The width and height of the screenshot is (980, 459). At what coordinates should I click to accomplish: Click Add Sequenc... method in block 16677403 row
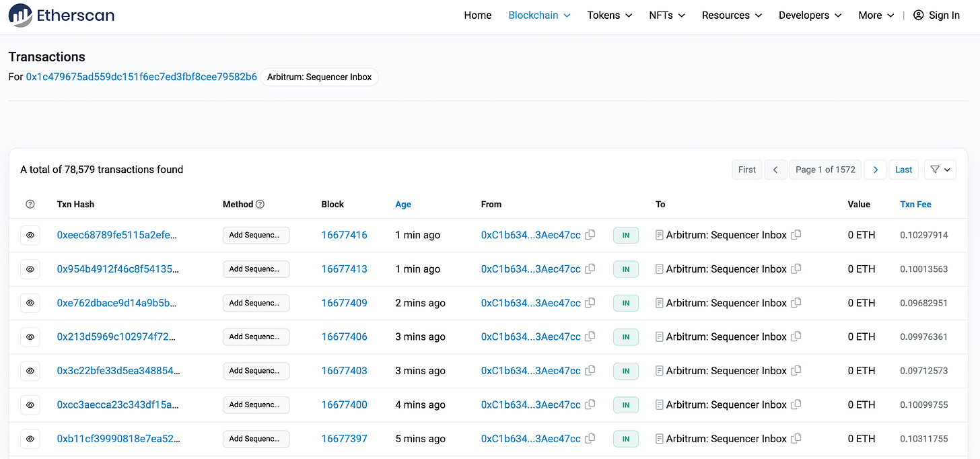click(x=256, y=371)
